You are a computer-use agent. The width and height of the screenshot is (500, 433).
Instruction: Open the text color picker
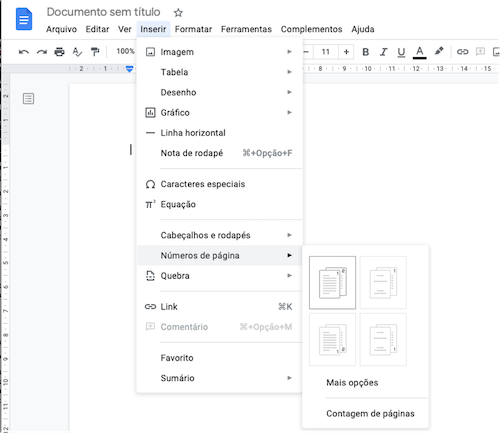click(420, 53)
